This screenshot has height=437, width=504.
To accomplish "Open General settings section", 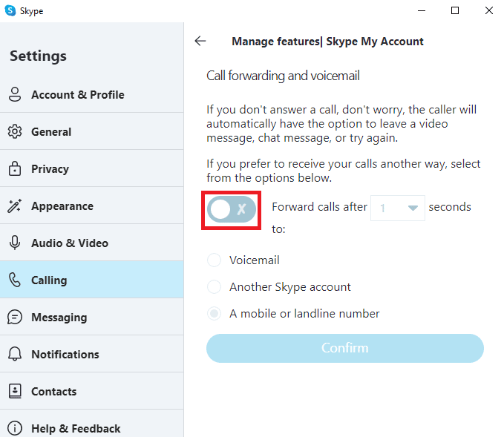I will click(x=92, y=131).
